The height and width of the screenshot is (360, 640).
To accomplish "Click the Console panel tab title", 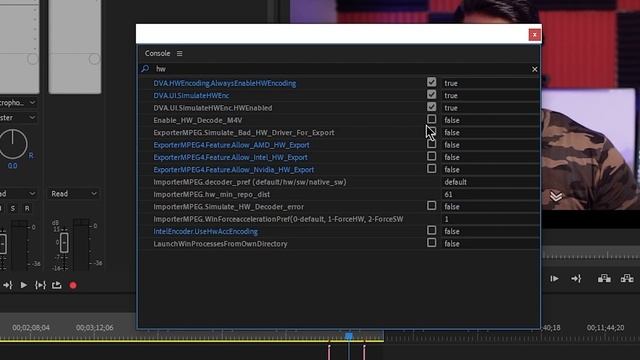I will [157, 53].
